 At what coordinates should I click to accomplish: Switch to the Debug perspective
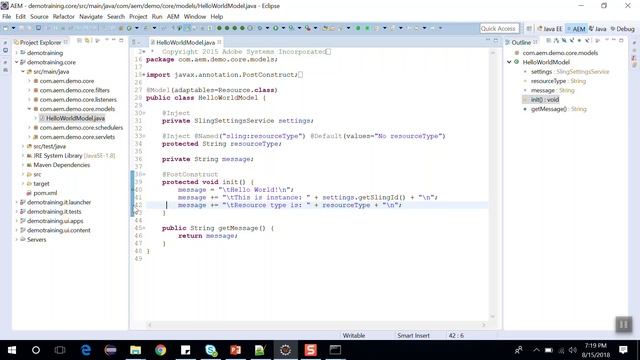coord(622,29)
